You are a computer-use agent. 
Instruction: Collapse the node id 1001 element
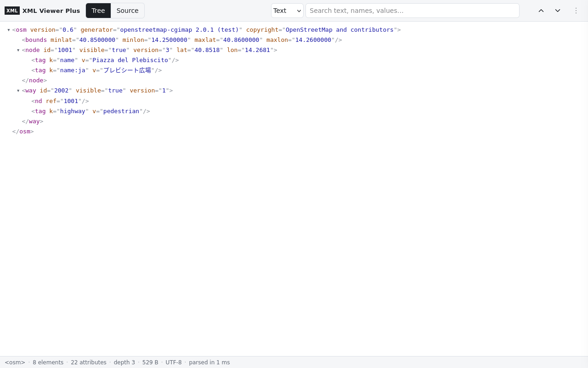coord(18,50)
